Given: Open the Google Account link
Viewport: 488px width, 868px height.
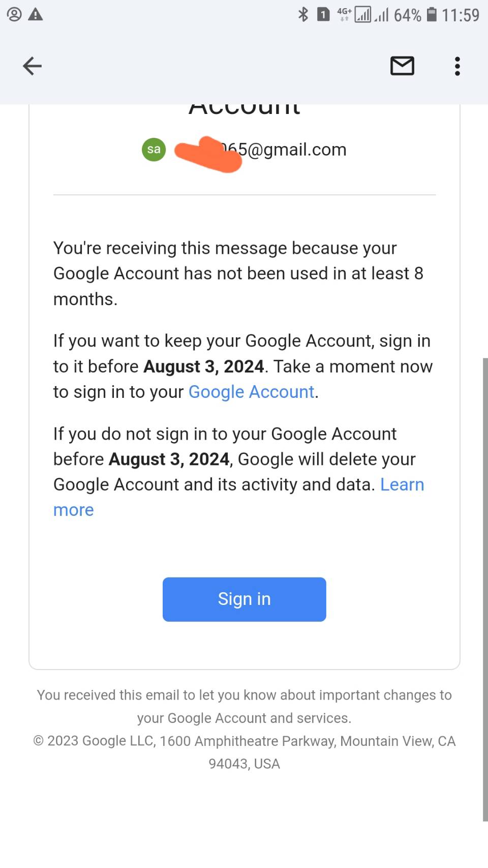Looking at the screenshot, I should 252,392.
